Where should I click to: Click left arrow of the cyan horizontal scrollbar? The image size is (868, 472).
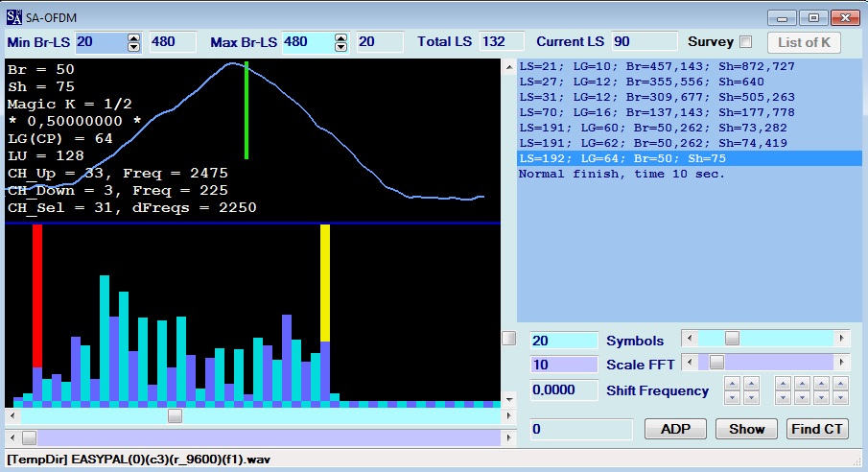pyautogui.click(x=12, y=415)
